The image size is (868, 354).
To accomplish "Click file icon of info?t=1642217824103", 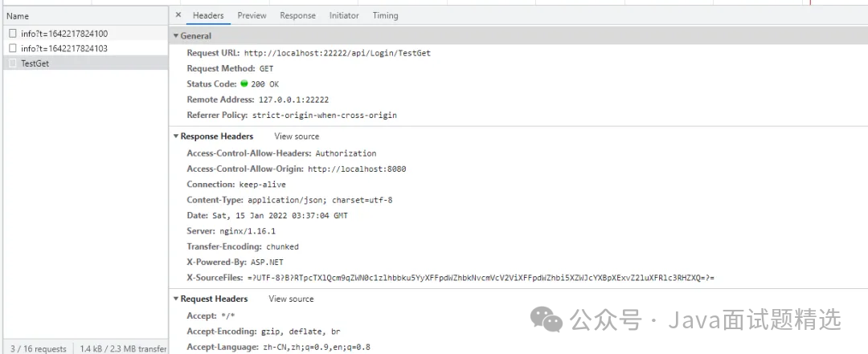I will 13,48.
